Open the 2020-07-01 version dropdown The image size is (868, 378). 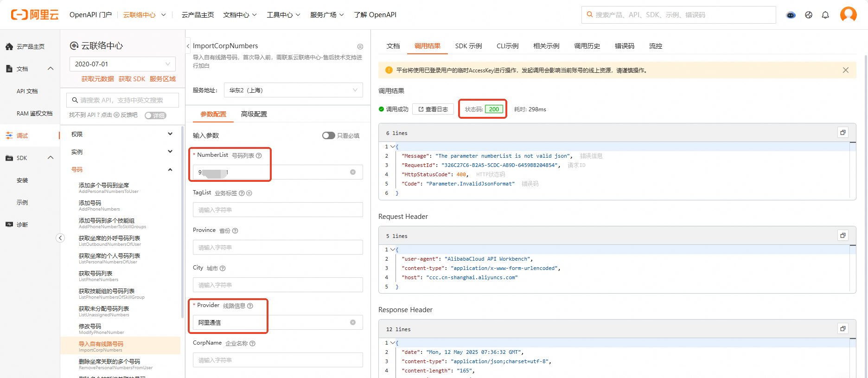tap(122, 64)
